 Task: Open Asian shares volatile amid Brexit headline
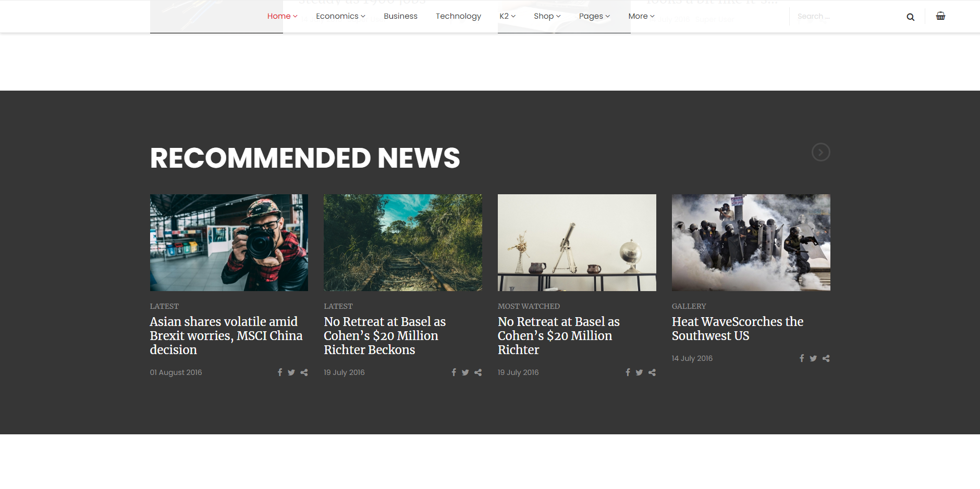pos(226,336)
